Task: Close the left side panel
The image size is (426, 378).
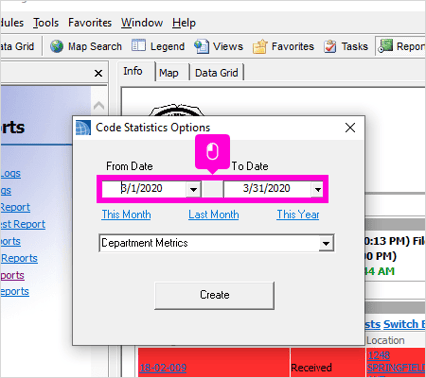Action: pyautogui.click(x=98, y=73)
